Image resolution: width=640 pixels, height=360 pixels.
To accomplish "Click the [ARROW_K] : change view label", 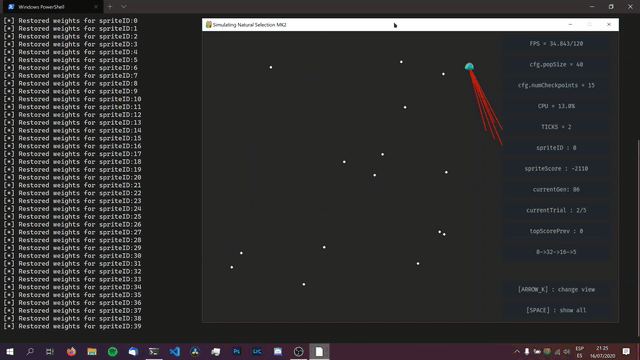I will click(556, 289).
